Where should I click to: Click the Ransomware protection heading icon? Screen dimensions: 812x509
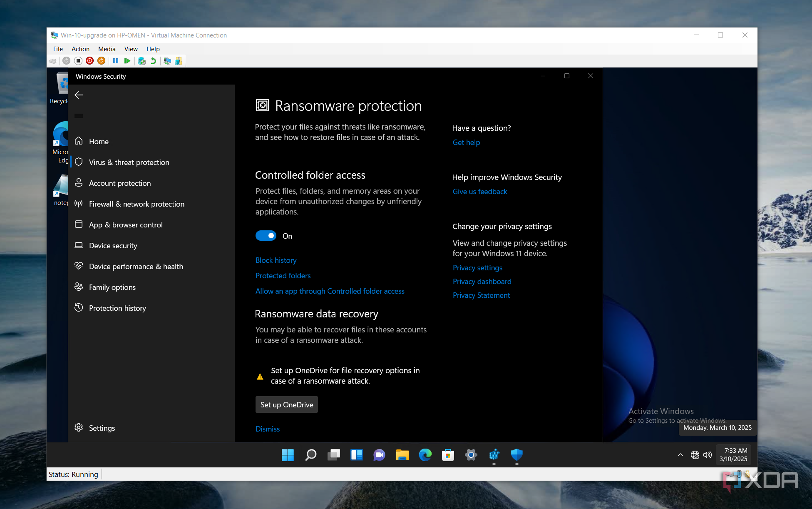(262, 105)
